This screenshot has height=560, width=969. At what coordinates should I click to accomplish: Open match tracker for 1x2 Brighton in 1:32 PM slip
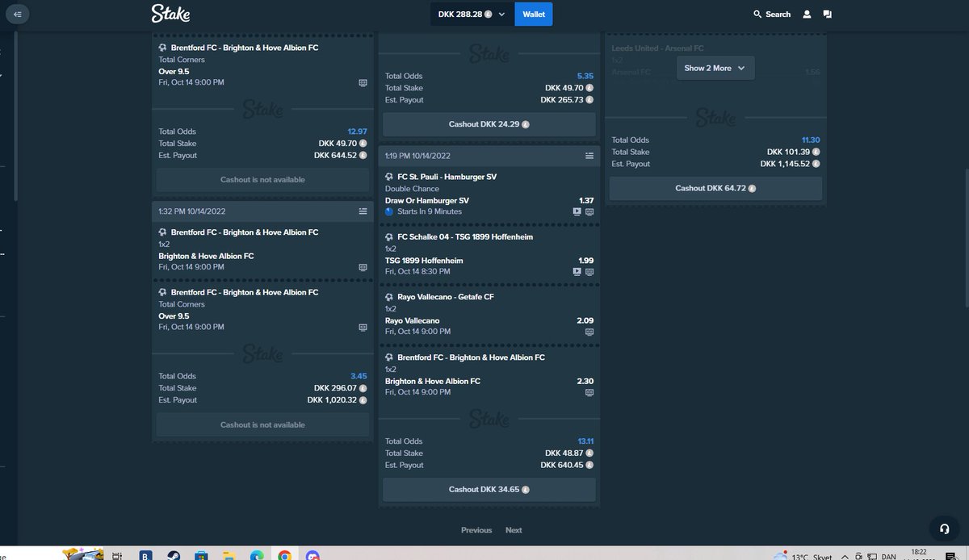point(363,267)
